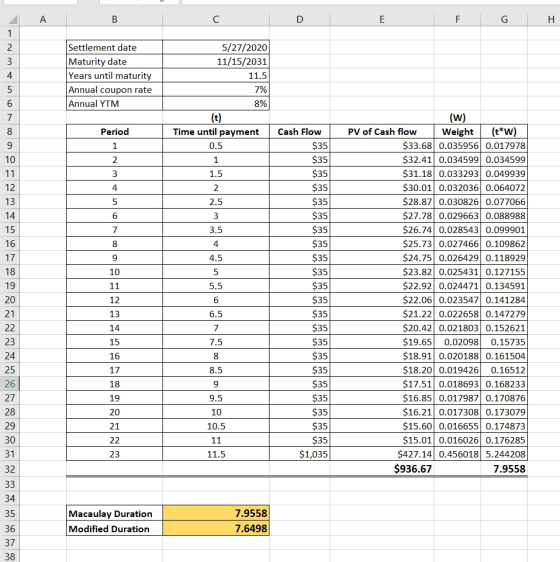This screenshot has height=562, width=560.
Task: Click the 8% YTM cell
Action: [216, 104]
